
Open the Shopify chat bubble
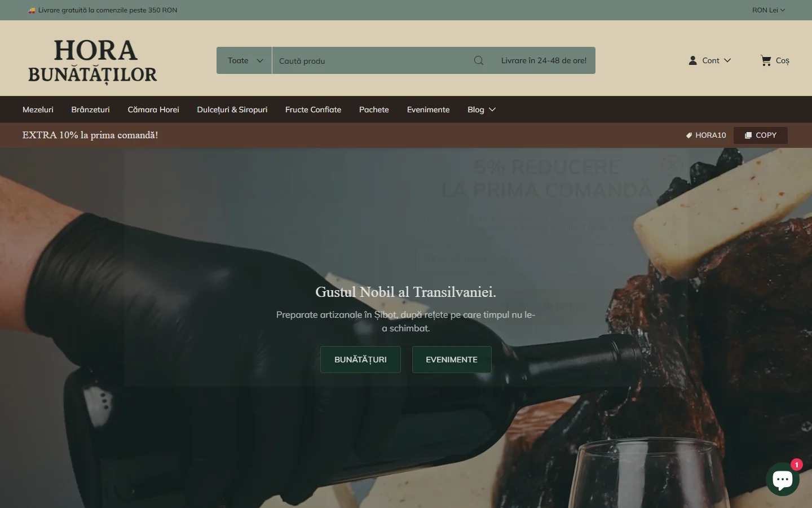point(783,479)
